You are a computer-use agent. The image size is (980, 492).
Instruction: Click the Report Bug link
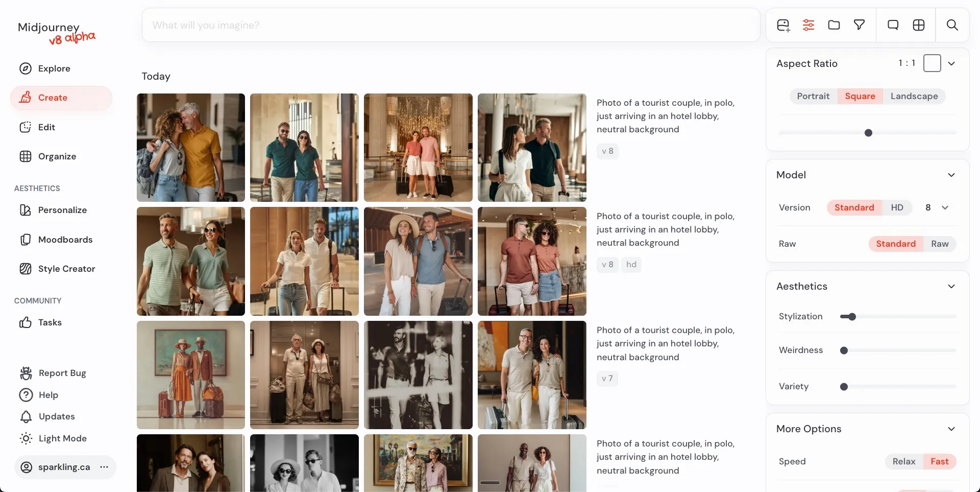[62, 373]
